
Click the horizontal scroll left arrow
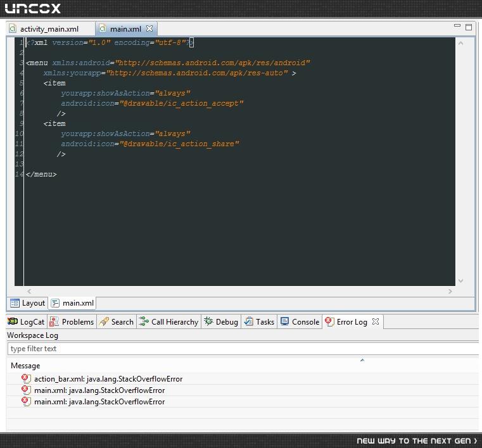pos(29,291)
